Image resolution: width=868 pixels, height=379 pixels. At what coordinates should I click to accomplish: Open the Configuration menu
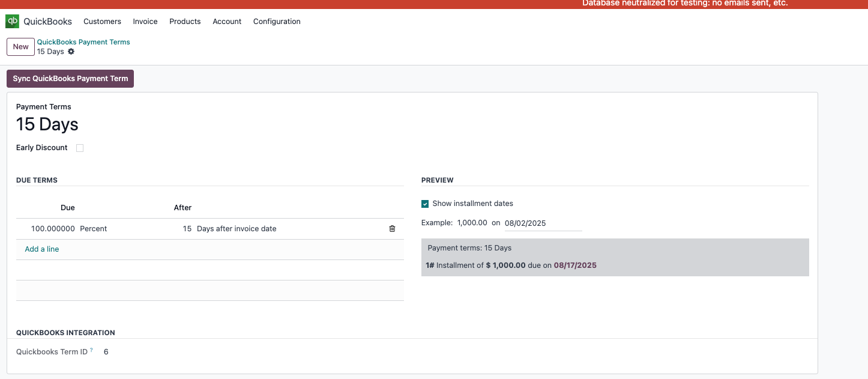[x=277, y=21]
